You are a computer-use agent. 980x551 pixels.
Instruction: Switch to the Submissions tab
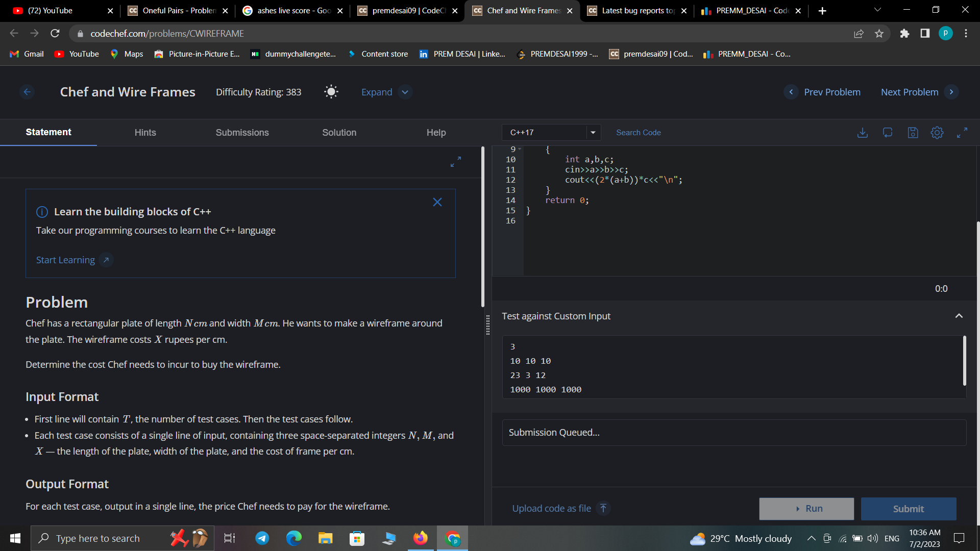pos(242,133)
